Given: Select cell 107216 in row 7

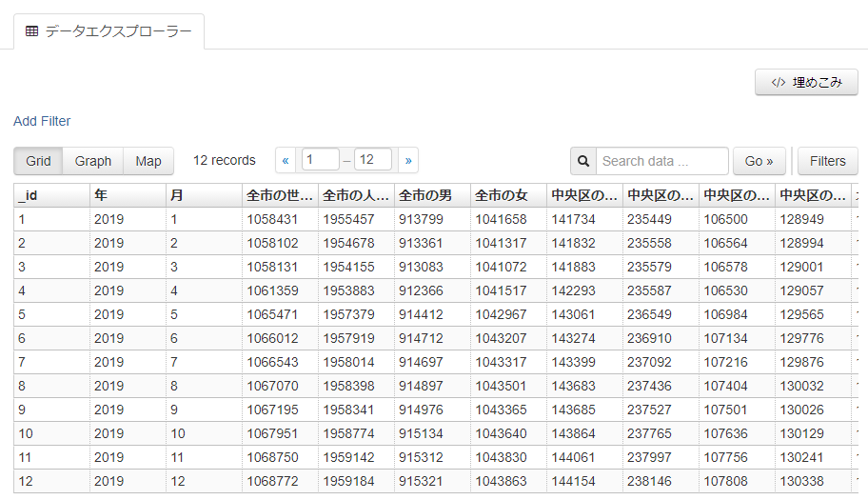Looking at the screenshot, I should point(737,362).
